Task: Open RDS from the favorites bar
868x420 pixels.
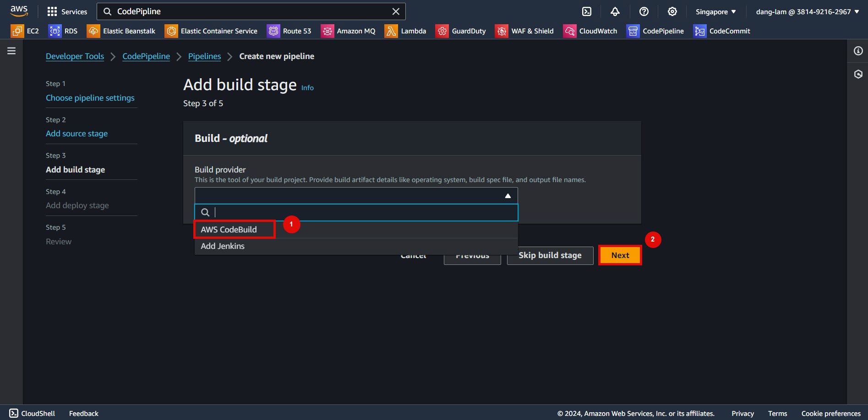Action: coord(63,31)
